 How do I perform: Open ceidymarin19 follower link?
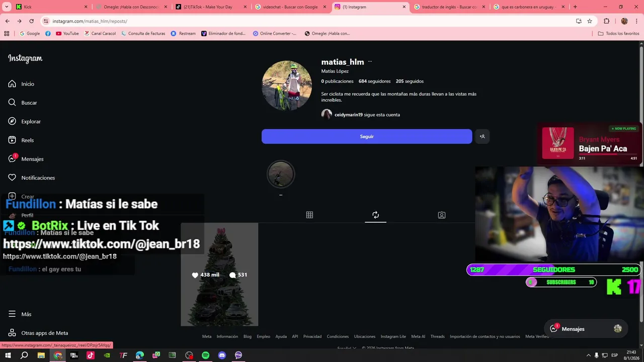tap(349, 115)
